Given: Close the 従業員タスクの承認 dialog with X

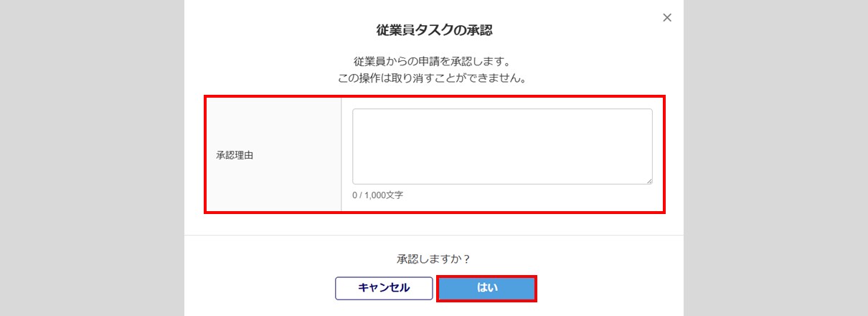Looking at the screenshot, I should coord(667,18).
